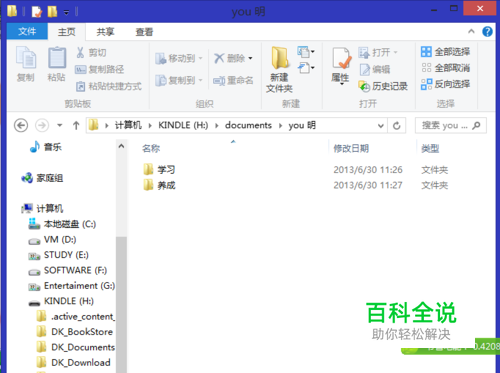Create a New folder (新建文件夹)
The image size is (500, 373).
point(279,69)
